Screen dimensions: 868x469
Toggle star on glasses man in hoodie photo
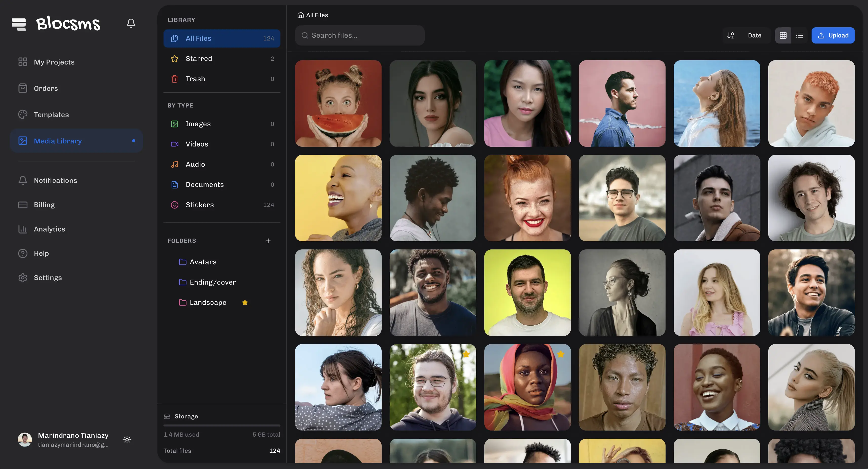[x=466, y=354]
